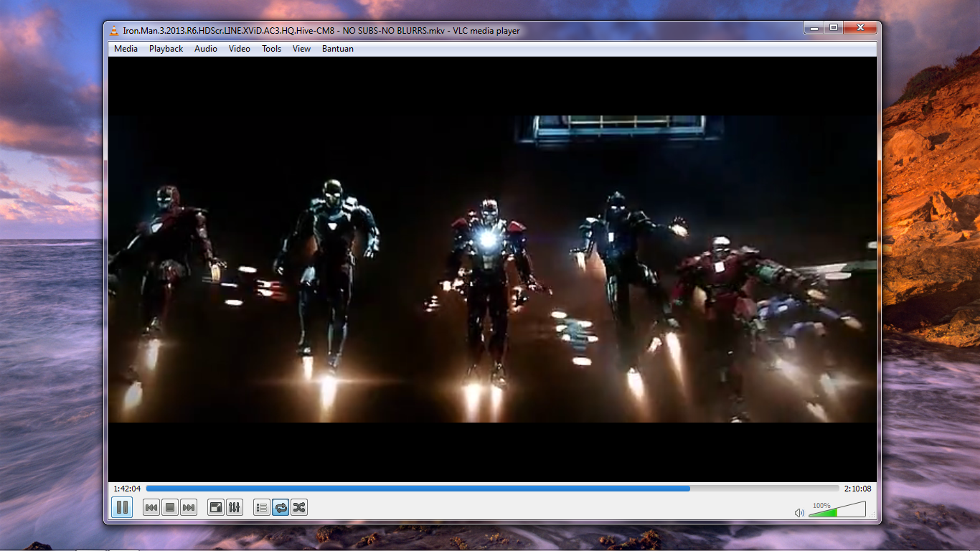The width and height of the screenshot is (980, 551).
Task: Click the total duration 2:10:08
Action: (x=858, y=489)
